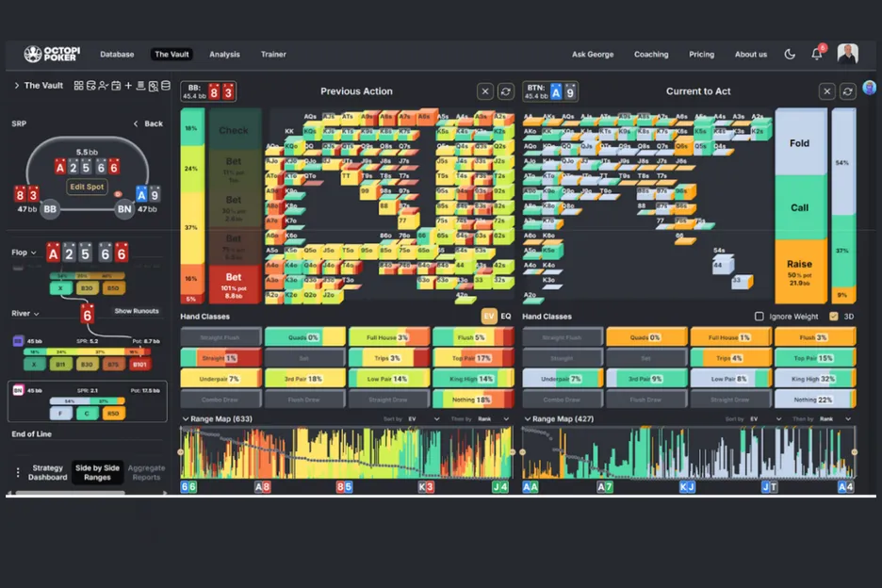This screenshot has height=588, width=882.
Task: Click the plus icon in The Vault toolbar
Action: coord(128,86)
